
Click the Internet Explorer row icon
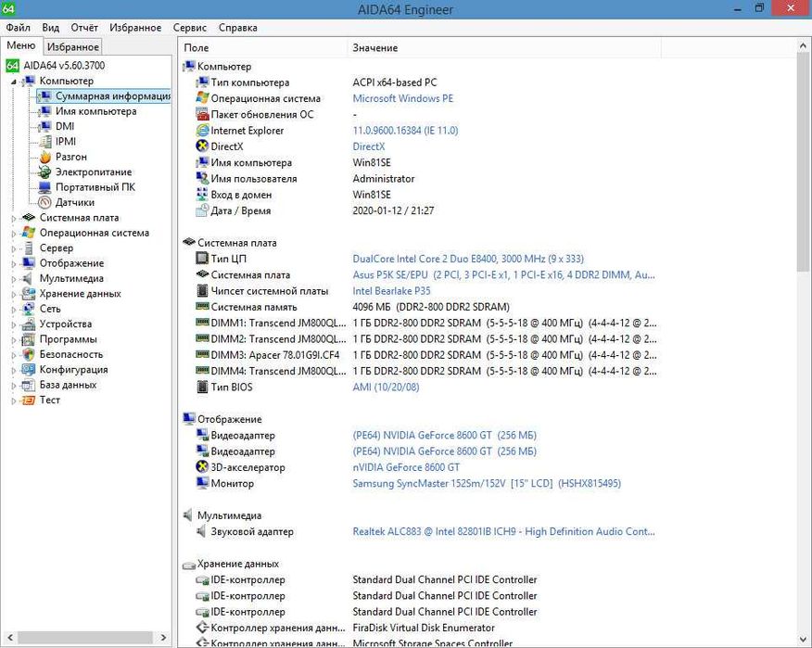point(202,131)
